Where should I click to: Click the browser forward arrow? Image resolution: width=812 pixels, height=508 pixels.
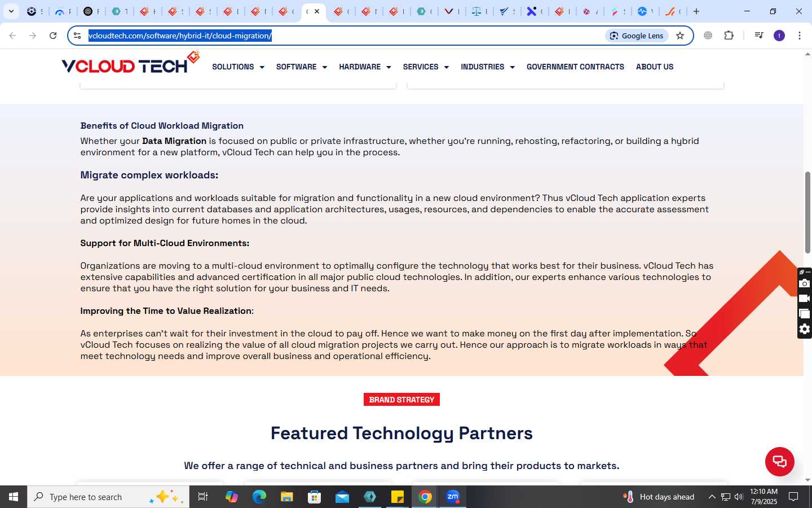pos(33,36)
